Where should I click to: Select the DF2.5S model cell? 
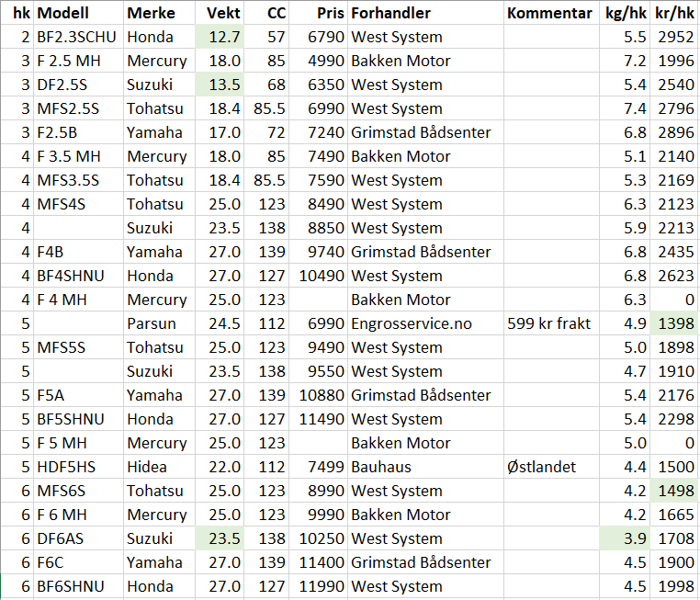[79, 85]
